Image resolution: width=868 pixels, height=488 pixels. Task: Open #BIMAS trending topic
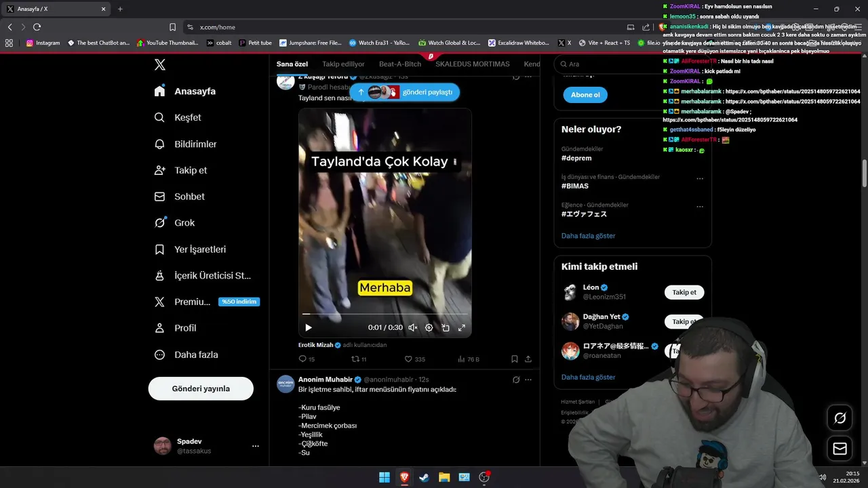pos(575,186)
